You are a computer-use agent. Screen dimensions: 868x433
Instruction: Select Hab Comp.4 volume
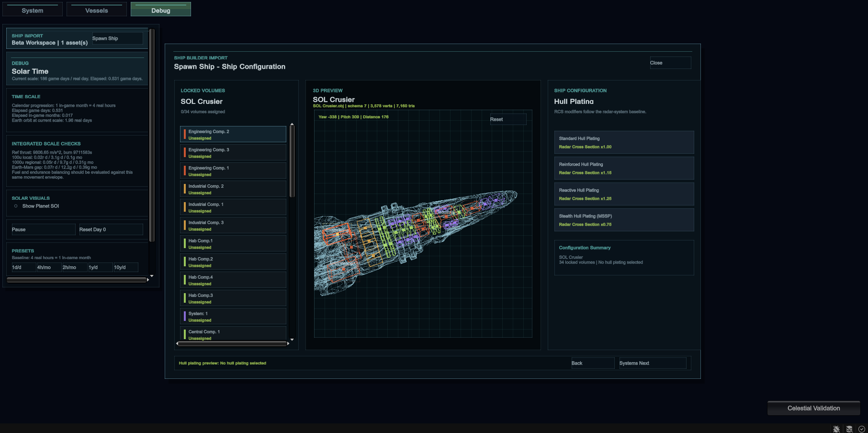(233, 280)
